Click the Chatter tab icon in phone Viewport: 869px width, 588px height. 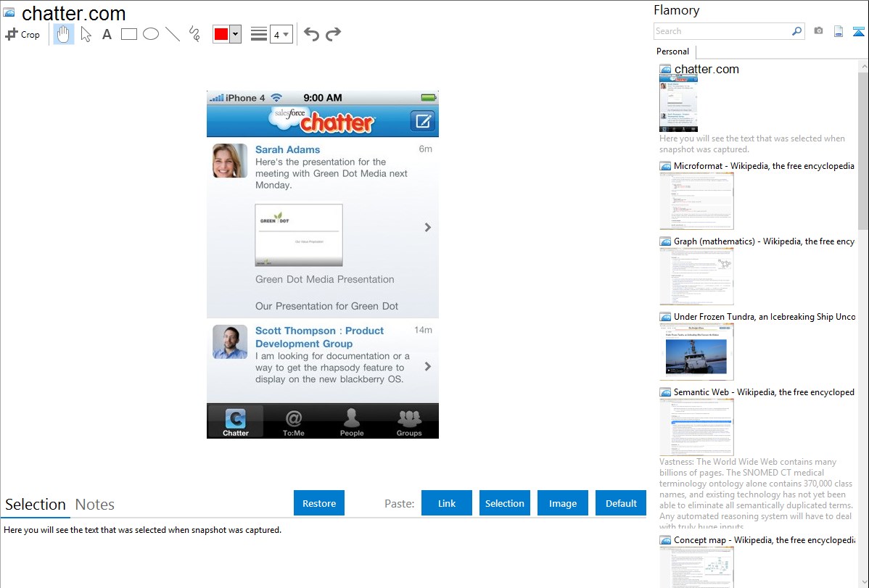point(236,422)
